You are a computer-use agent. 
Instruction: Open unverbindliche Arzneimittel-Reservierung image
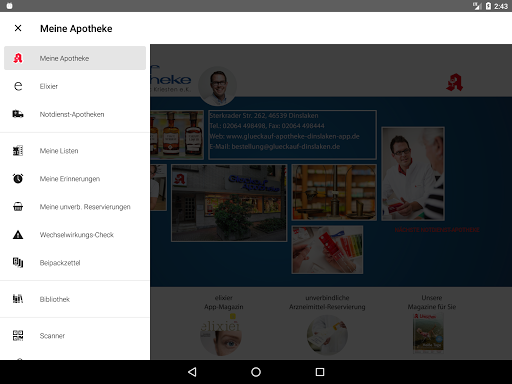(x=327, y=335)
